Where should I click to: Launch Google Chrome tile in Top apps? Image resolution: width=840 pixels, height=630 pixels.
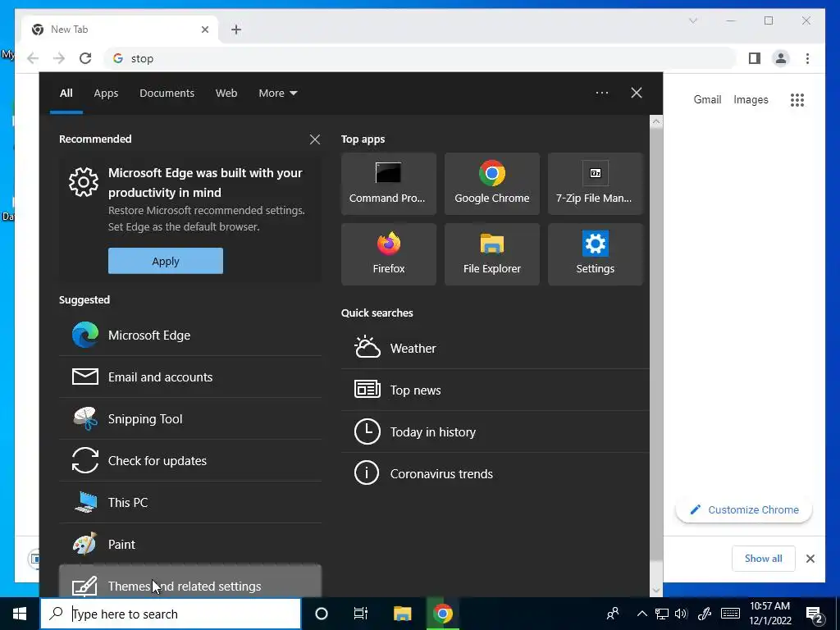[492, 184]
